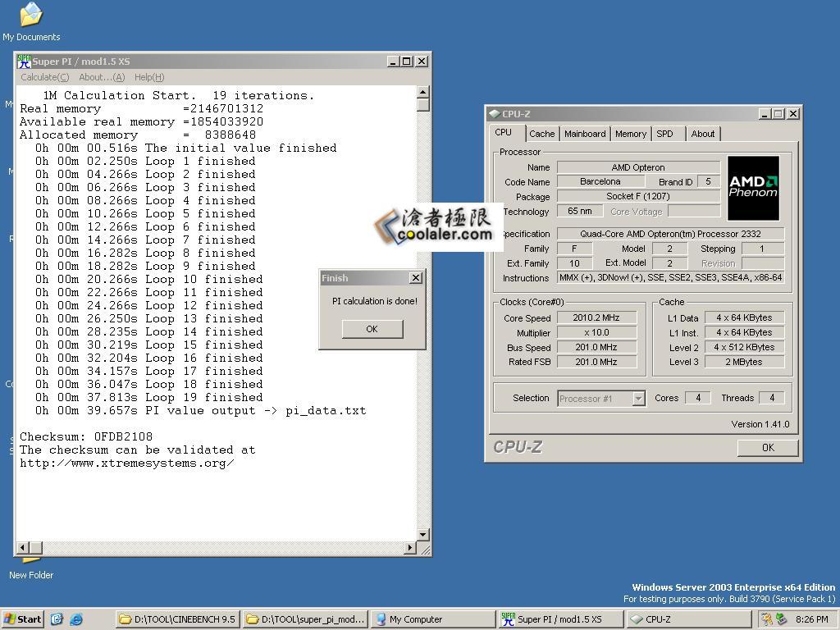Open the About menu in Super PI
This screenshot has width=840, height=630.
102,77
